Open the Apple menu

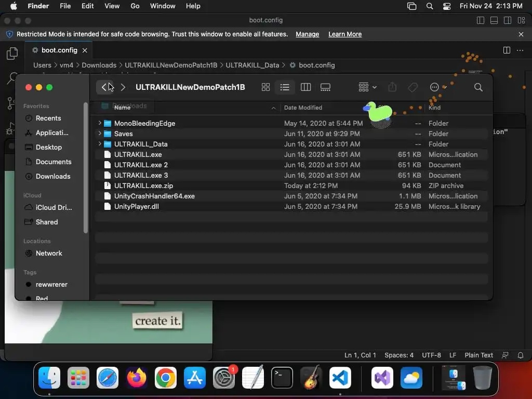[14, 6]
